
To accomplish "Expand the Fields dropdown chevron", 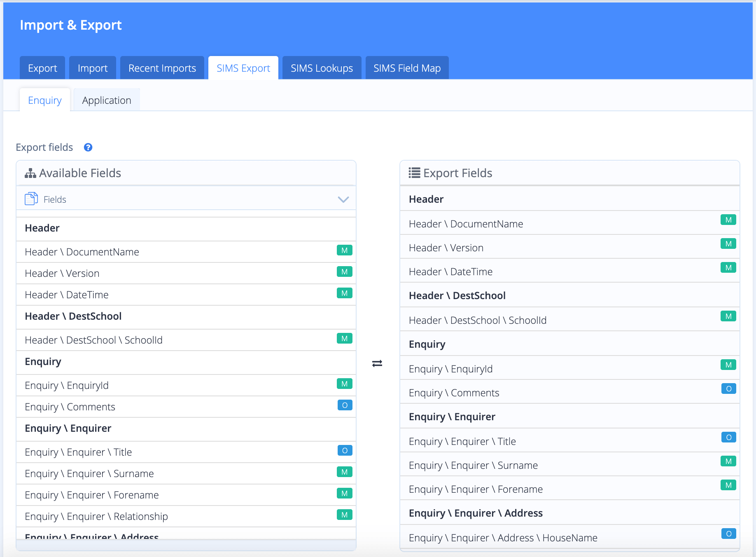I will pos(343,199).
